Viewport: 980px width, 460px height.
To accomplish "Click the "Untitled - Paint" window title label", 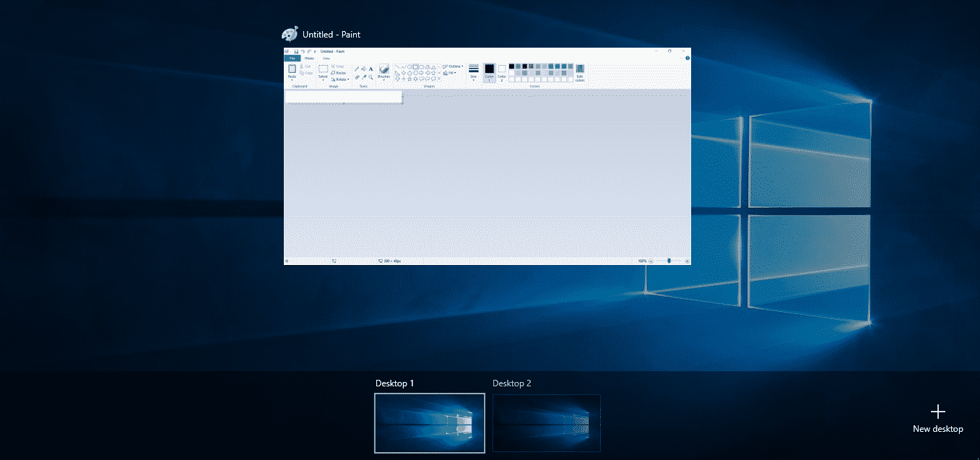I will [331, 35].
